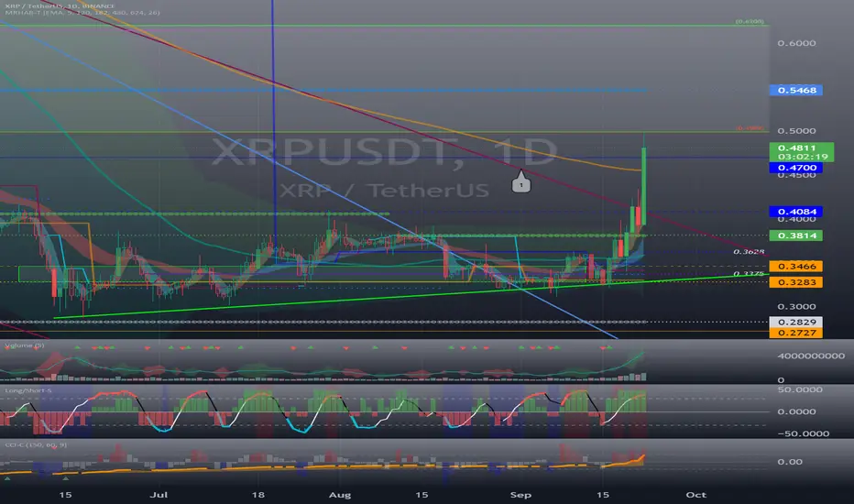854x504 pixels.
Task: Click the countdown timer 03:02:19
Action: pos(803,157)
